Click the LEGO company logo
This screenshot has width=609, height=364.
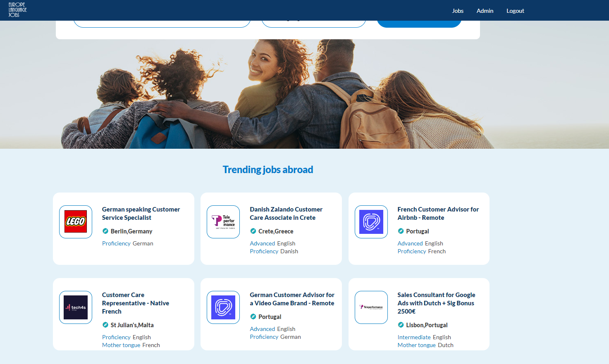click(76, 221)
